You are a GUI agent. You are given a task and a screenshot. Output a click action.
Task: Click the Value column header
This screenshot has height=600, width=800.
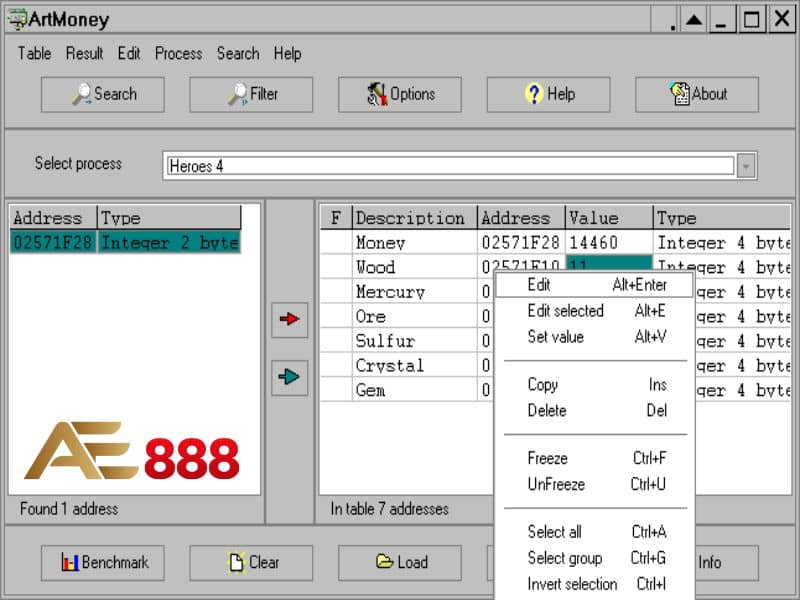[x=609, y=218]
